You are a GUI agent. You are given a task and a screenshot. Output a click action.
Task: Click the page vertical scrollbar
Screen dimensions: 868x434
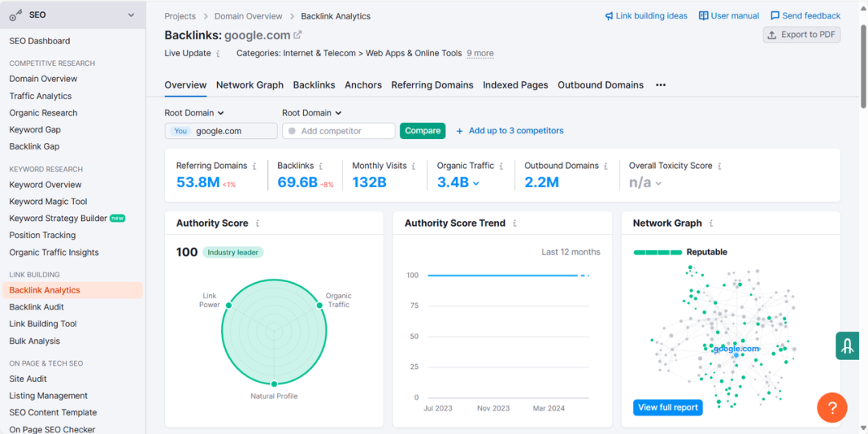click(x=863, y=67)
